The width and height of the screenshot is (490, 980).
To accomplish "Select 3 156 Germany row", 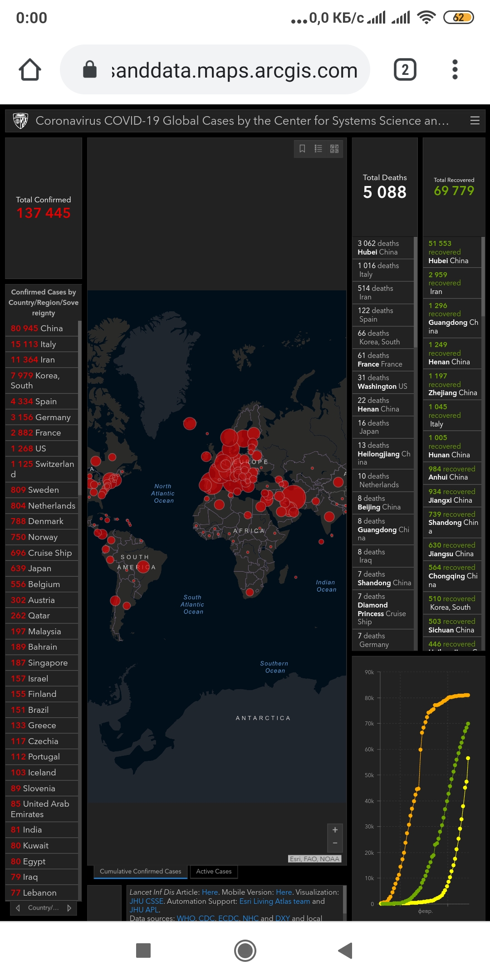I will 42,417.
